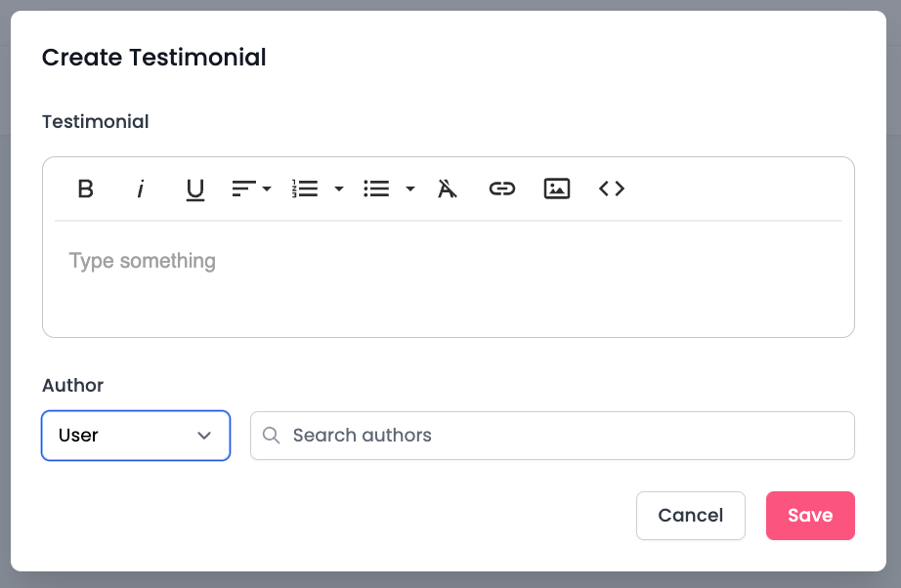Save the new testimonial
Viewport: 901px width, 588px height.
click(x=810, y=516)
